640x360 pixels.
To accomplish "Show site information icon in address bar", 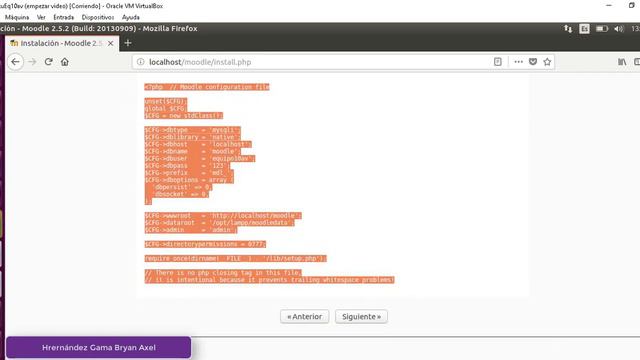I will coord(140,62).
